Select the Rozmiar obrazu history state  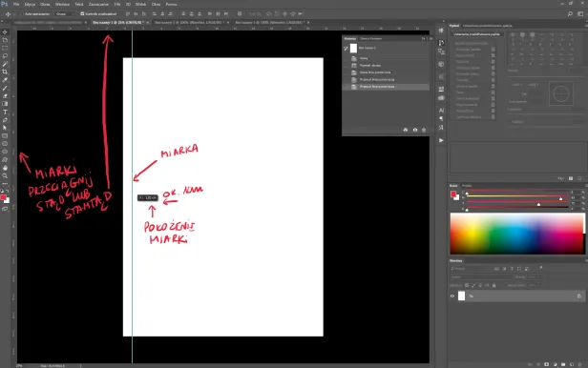tap(370, 66)
